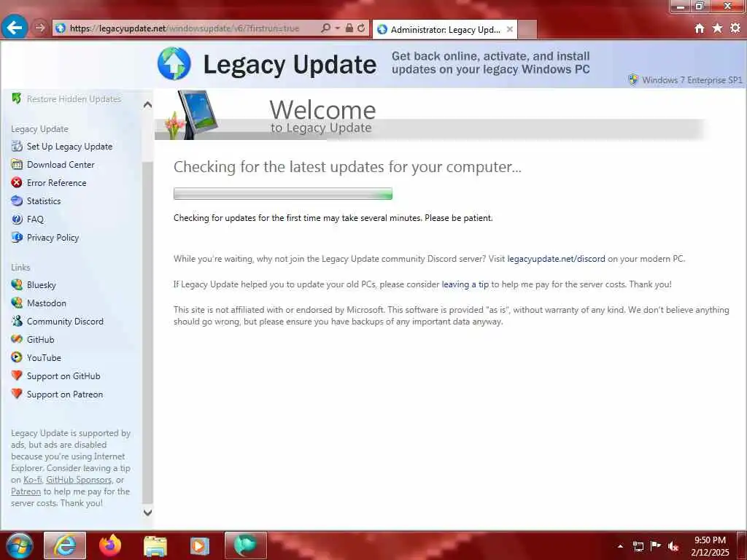Click Internet Explorer taskbar icon
The width and height of the screenshot is (747, 560).
click(65, 545)
